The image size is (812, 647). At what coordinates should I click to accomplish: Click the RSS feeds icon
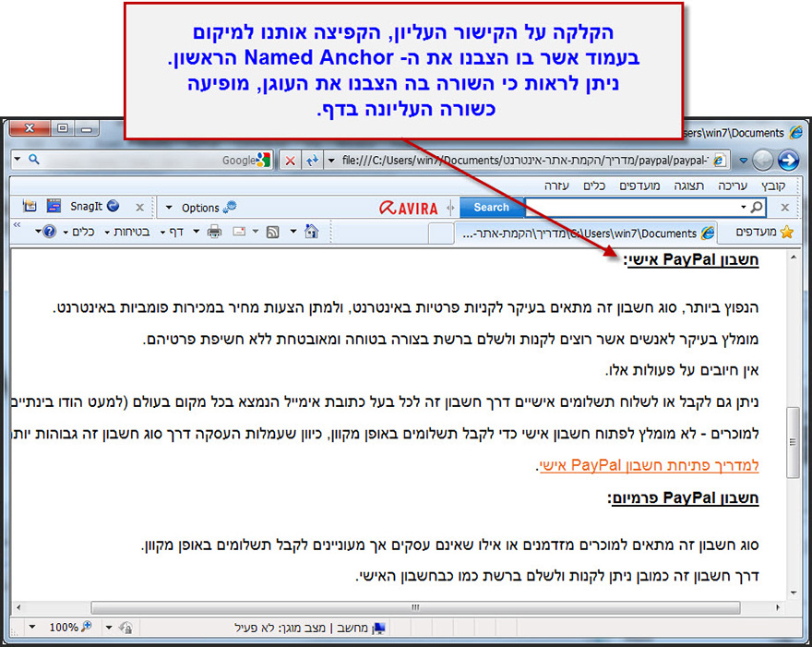click(273, 232)
